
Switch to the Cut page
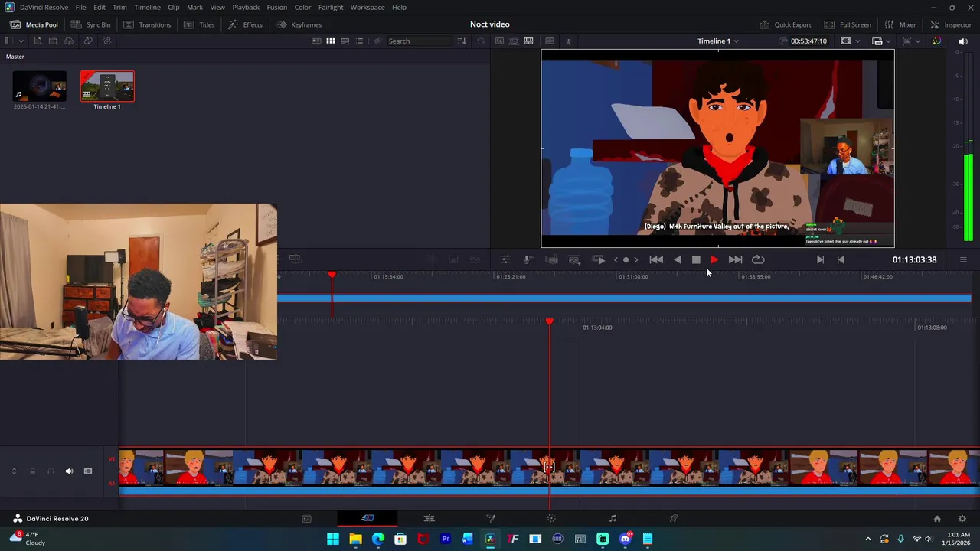[367, 518]
